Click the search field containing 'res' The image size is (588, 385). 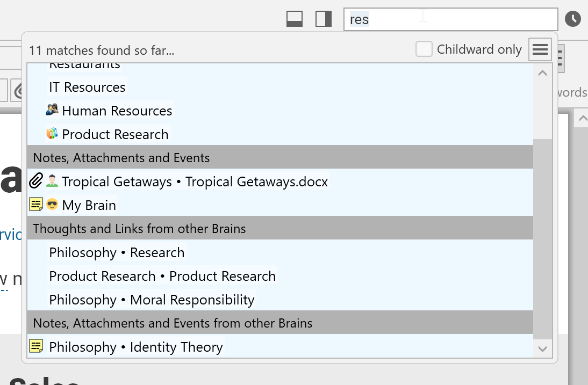450,19
